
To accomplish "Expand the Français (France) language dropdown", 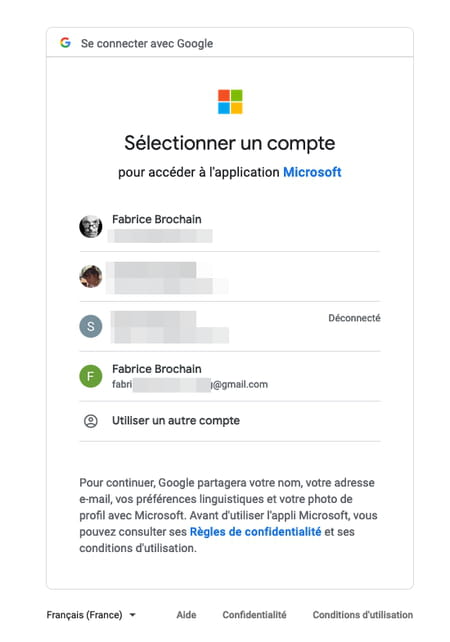I will click(91, 615).
